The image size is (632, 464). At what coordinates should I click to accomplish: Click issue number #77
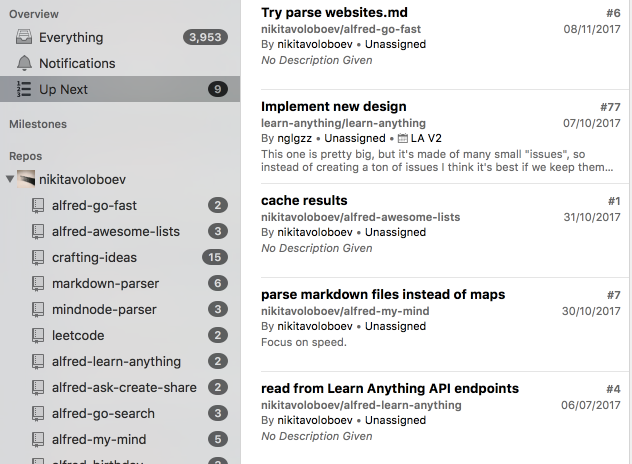(610, 107)
